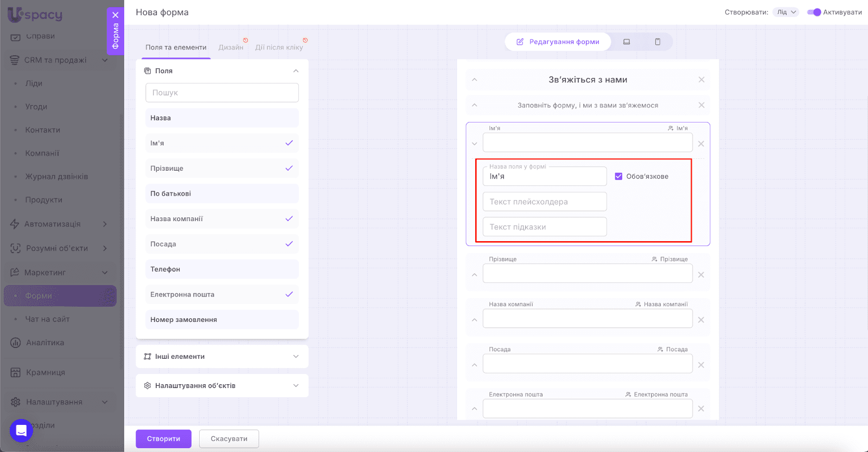Add the Телефон field to form

tap(222, 269)
